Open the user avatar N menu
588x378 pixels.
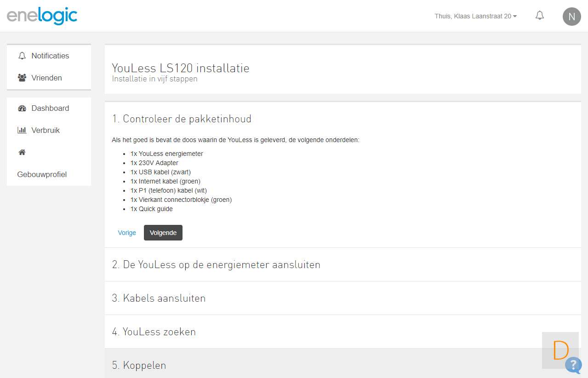coord(571,17)
